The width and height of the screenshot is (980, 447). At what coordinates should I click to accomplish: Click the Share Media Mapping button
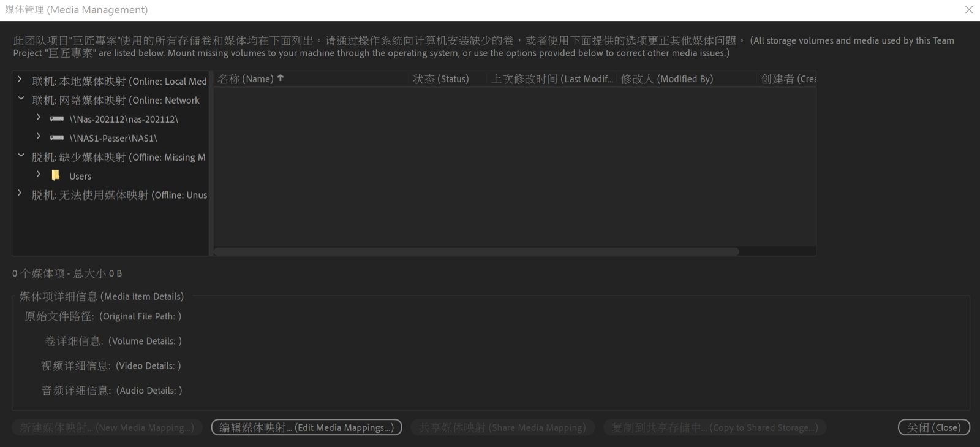pyautogui.click(x=502, y=427)
